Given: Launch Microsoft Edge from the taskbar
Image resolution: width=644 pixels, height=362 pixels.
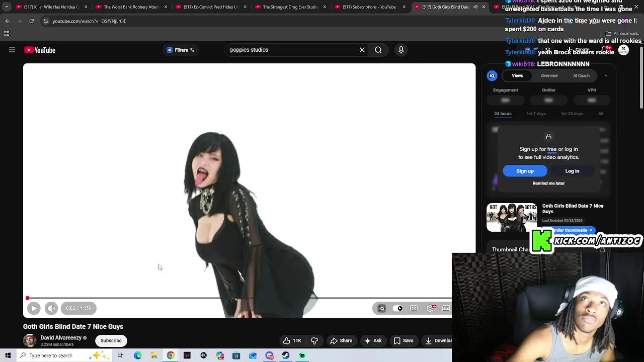Looking at the screenshot, I should 137,355.
